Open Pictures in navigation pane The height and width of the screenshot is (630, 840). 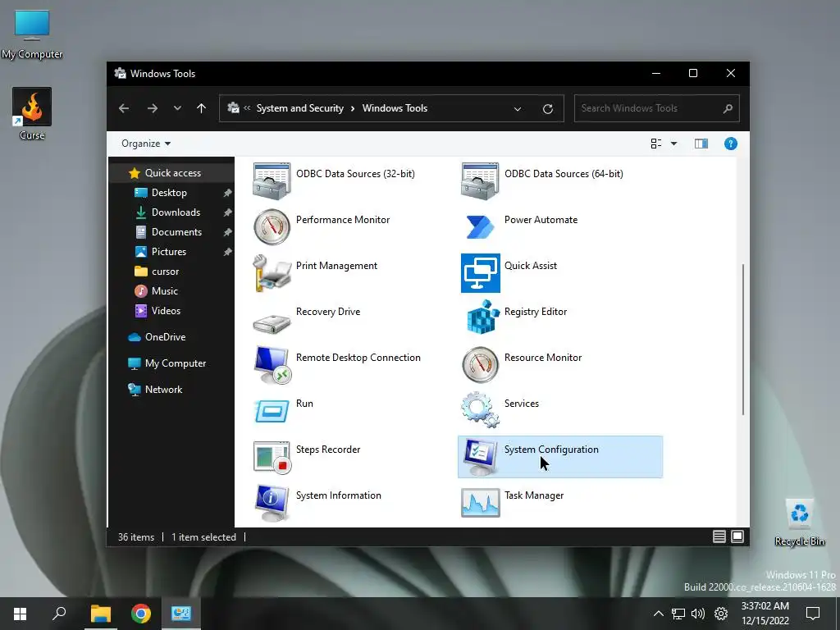[x=172, y=252]
